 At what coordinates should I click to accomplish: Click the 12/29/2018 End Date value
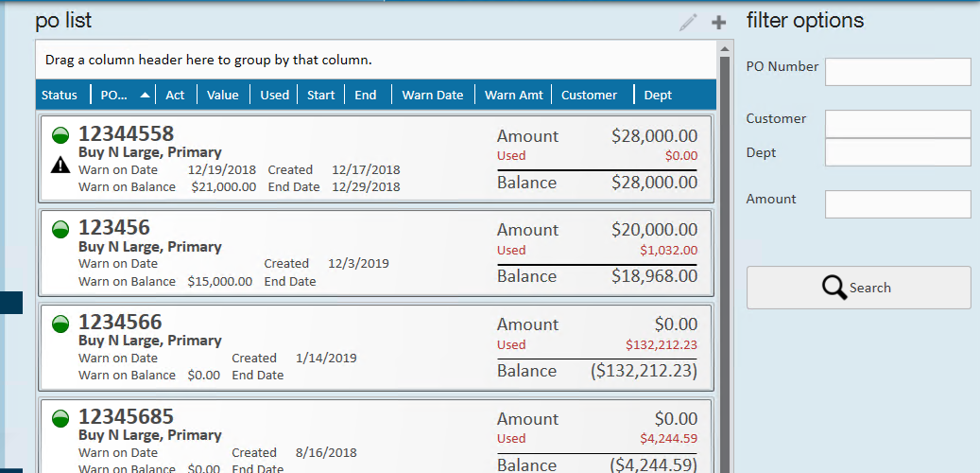point(366,186)
